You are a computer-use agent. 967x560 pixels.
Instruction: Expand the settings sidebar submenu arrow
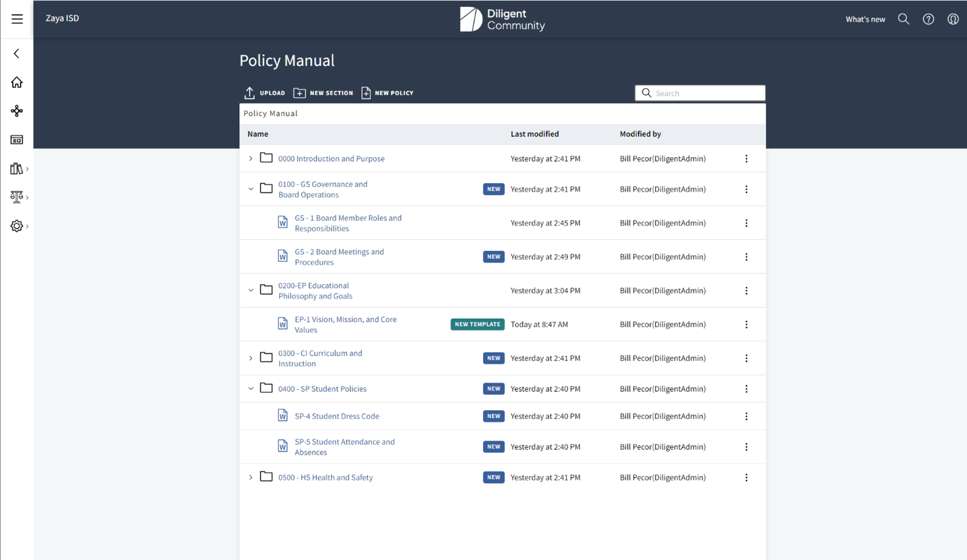click(27, 226)
